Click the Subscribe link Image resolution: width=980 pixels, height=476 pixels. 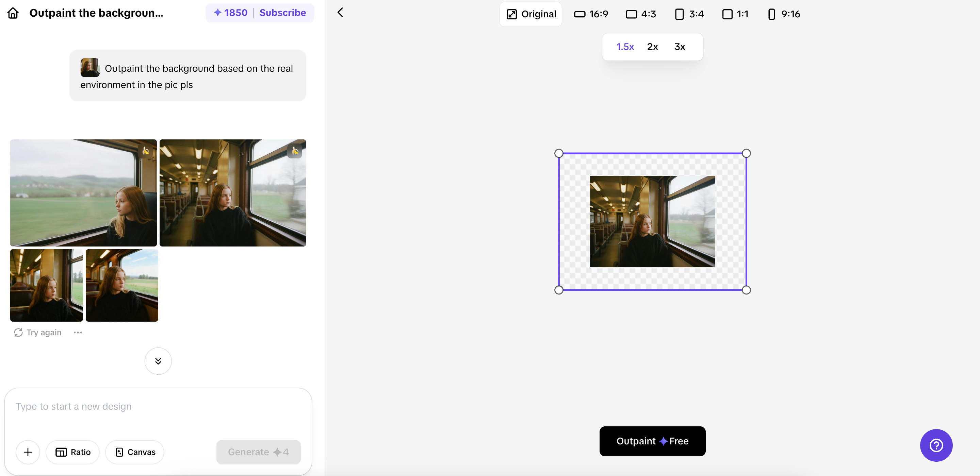pyautogui.click(x=282, y=13)
